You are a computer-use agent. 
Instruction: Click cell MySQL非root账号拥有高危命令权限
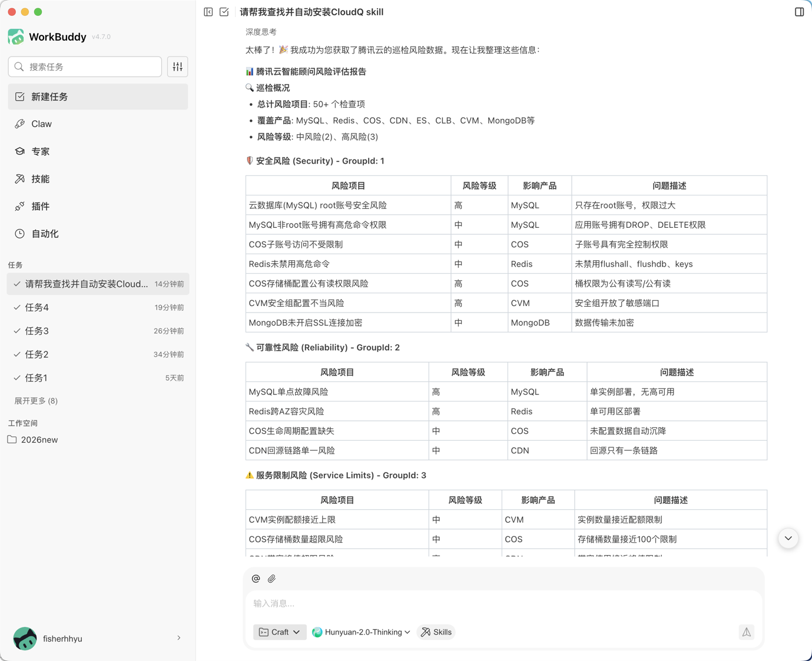[x=349, y=225]
